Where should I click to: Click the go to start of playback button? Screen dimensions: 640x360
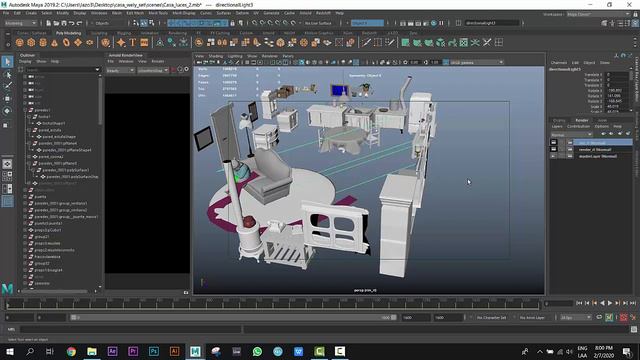click(x=579, y=303)
